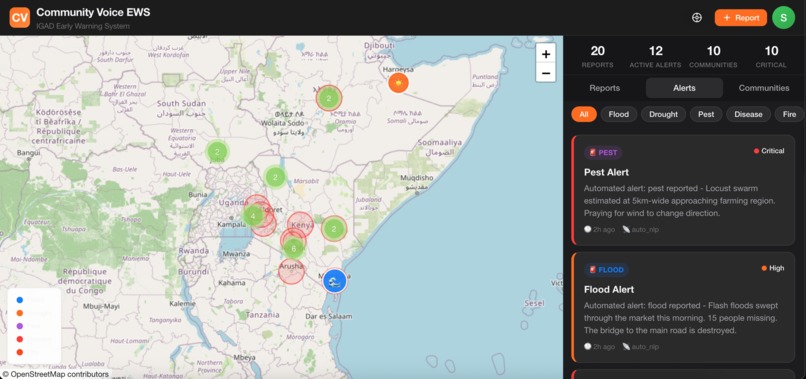Open the OpenStreetMap contributors link
Viewport: 806px width, 379px height.
click(x=59, y=374)
